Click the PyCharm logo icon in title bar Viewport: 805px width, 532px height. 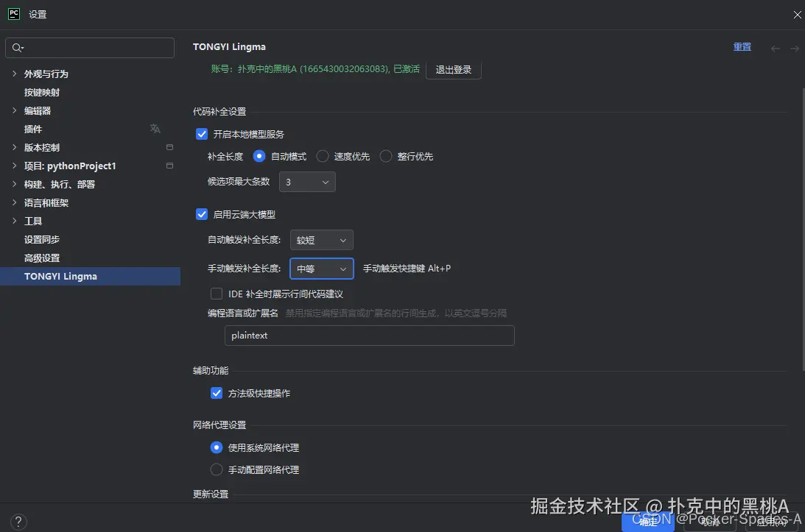tap(14, 14)
